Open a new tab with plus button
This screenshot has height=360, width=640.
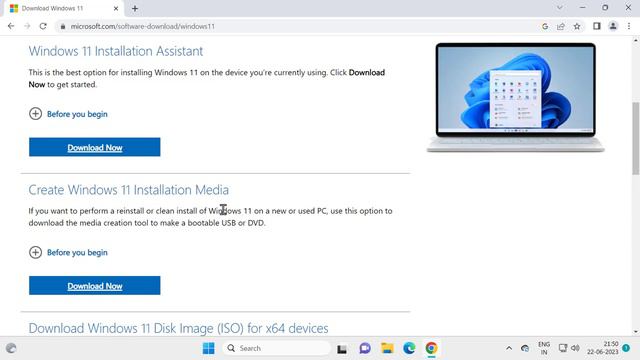click(x=135, y=8)
